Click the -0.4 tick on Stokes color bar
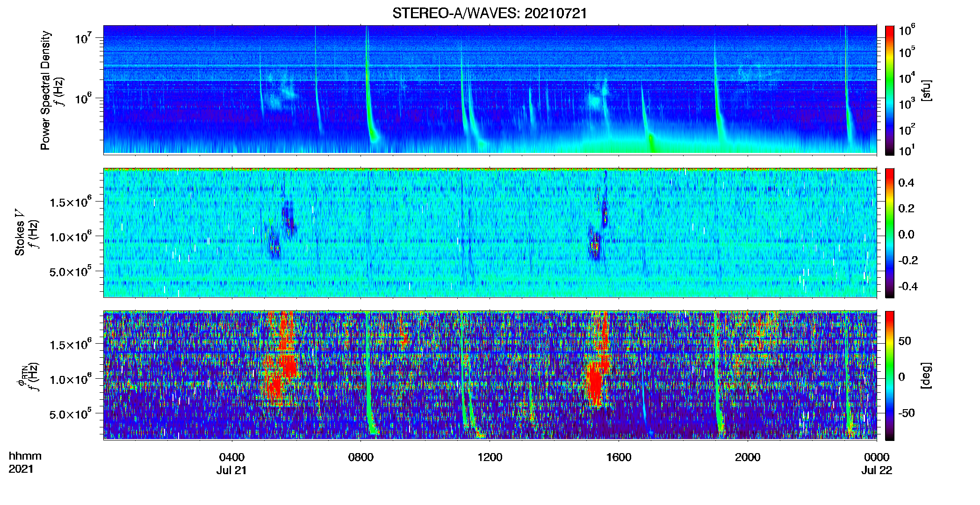The height and width of the screenshot is (505, 980). [908, 286]
